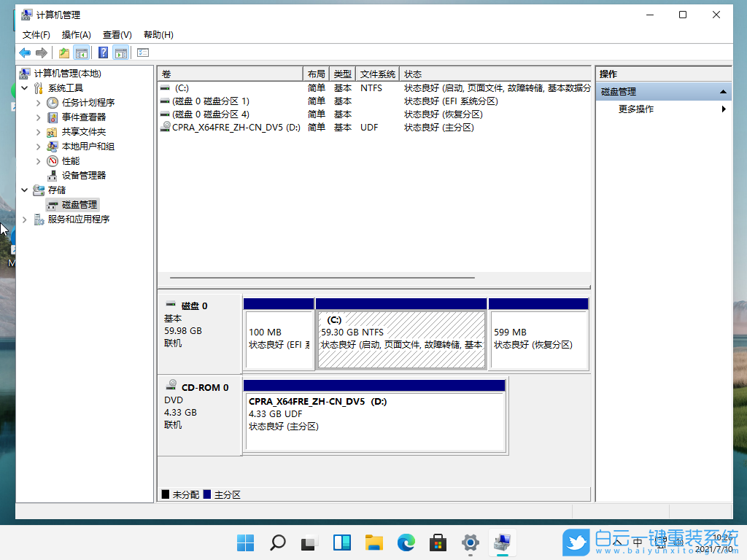Click the forward navigation arrow icon

coord(42,52)
